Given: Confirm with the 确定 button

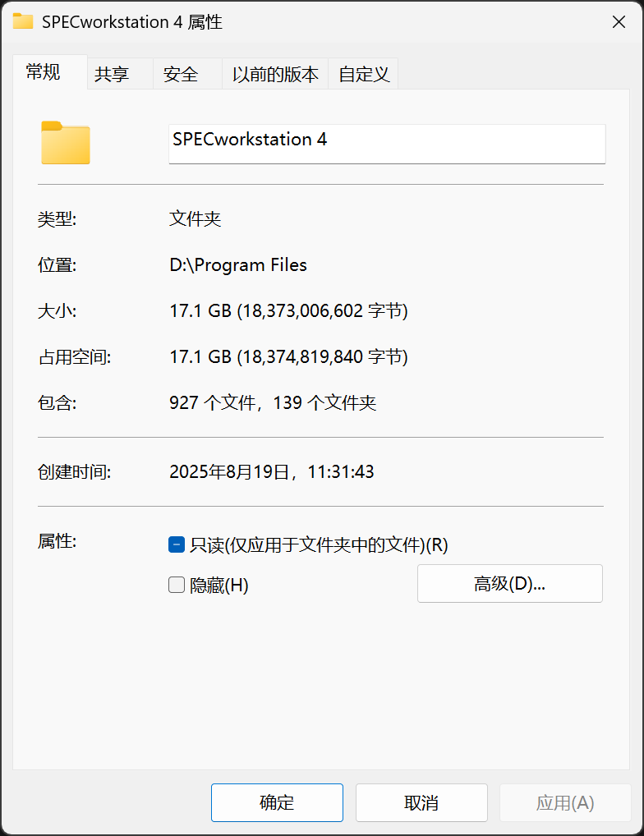Looking at the screenshot, I should coord(277,802).
